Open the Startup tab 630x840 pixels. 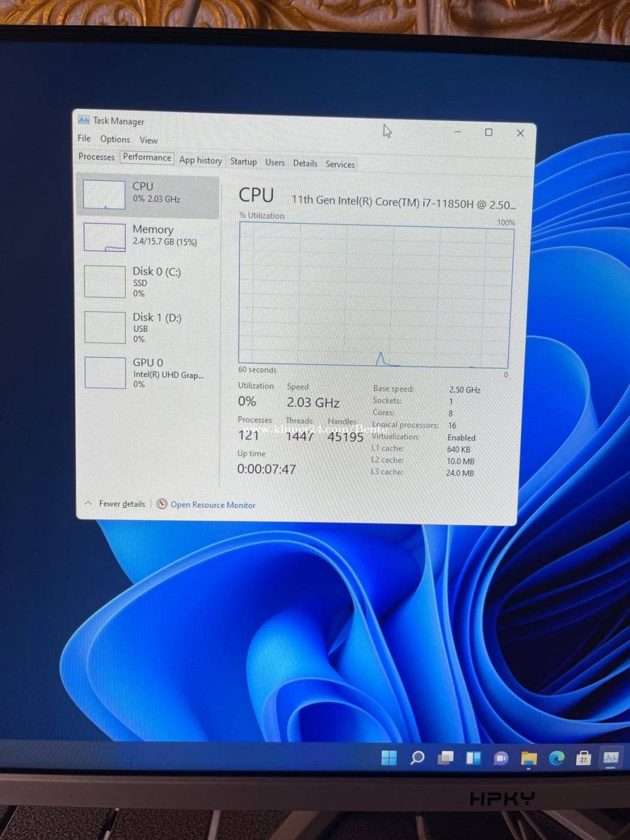(x=244, y=161)
